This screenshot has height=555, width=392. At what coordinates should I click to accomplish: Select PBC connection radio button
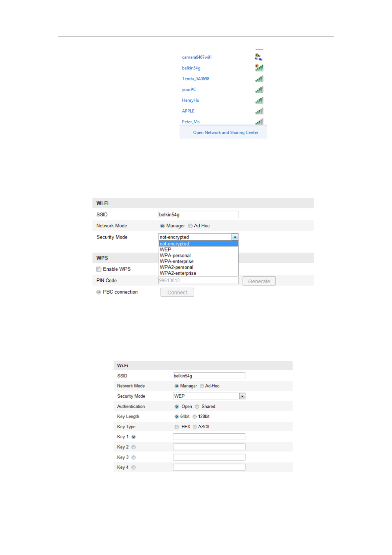coord(99,292)
